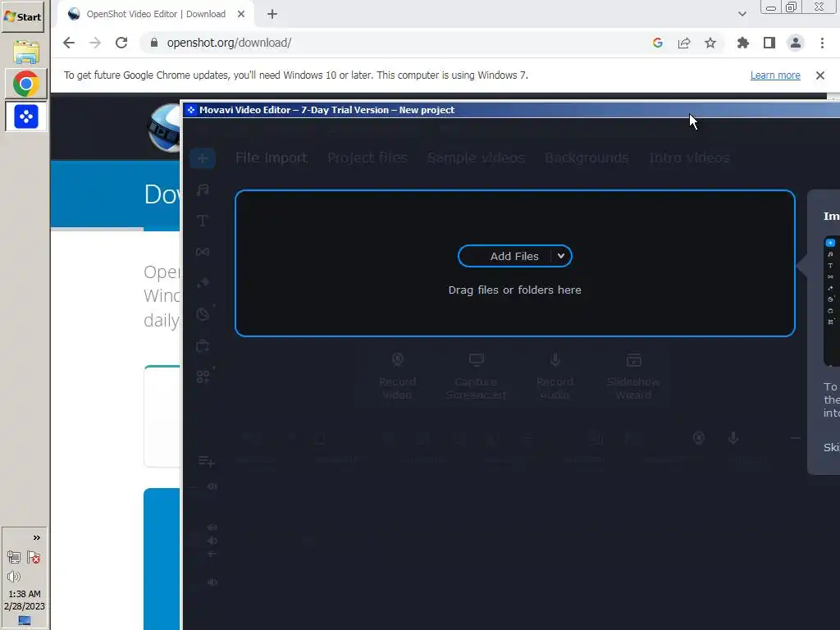840x630 pixels.
Task: Click the Movavi Video Editor title bar
Action: point(512,110)
